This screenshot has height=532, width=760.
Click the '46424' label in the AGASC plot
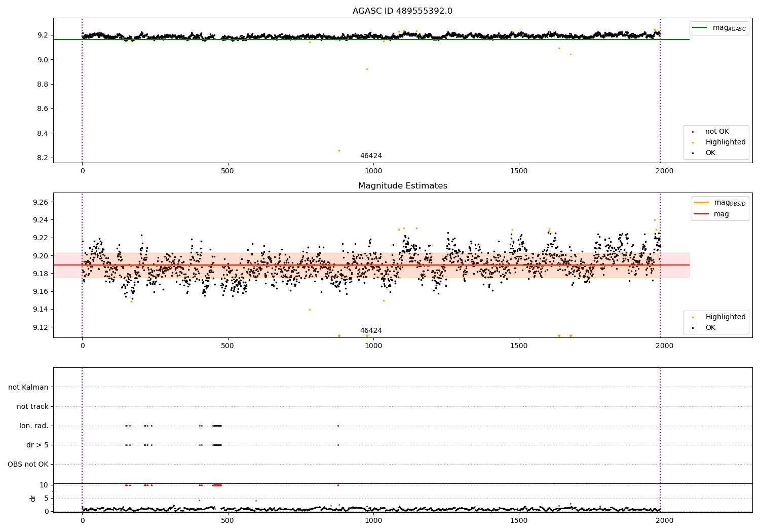click(371, 156)
